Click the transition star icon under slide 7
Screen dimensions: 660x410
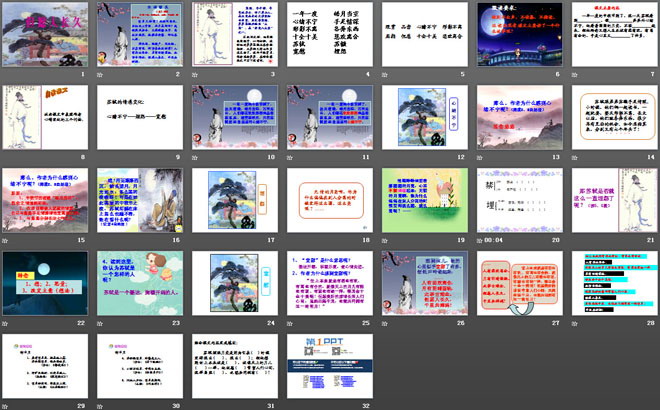point(575,75)
